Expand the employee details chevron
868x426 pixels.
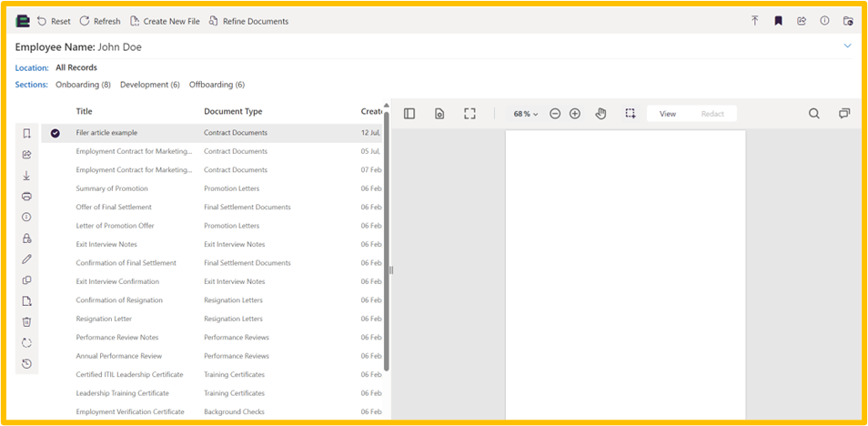(847, 46)
